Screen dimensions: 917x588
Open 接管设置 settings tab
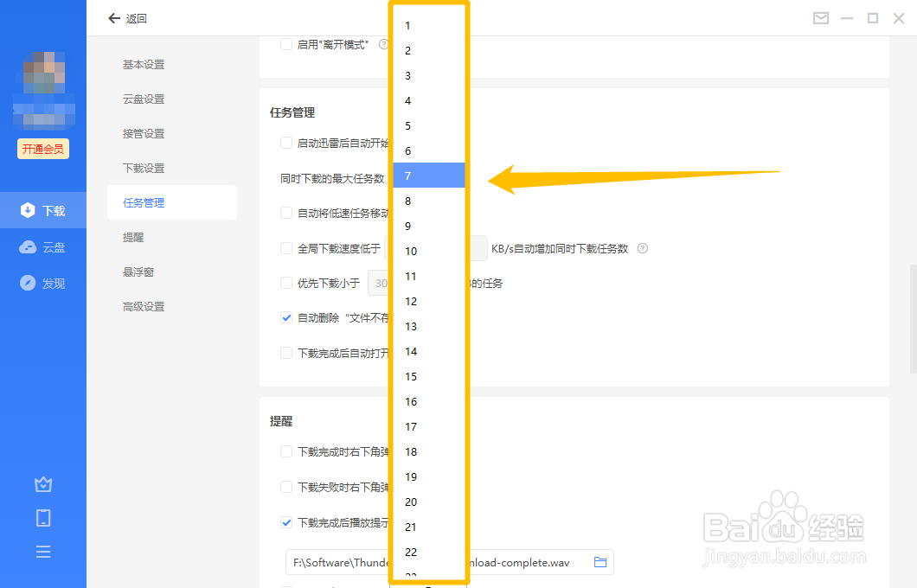[144, 134]
